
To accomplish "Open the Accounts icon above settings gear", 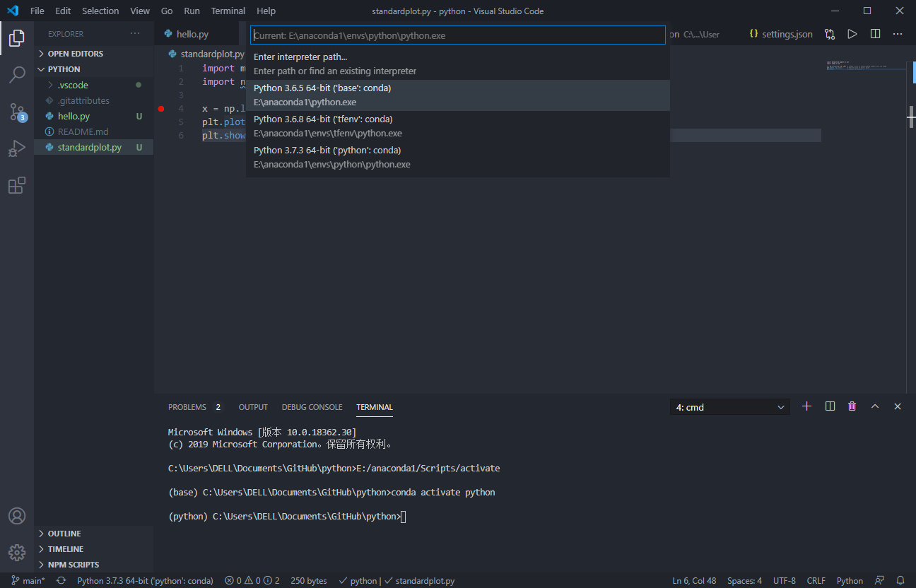I will 17,516.
